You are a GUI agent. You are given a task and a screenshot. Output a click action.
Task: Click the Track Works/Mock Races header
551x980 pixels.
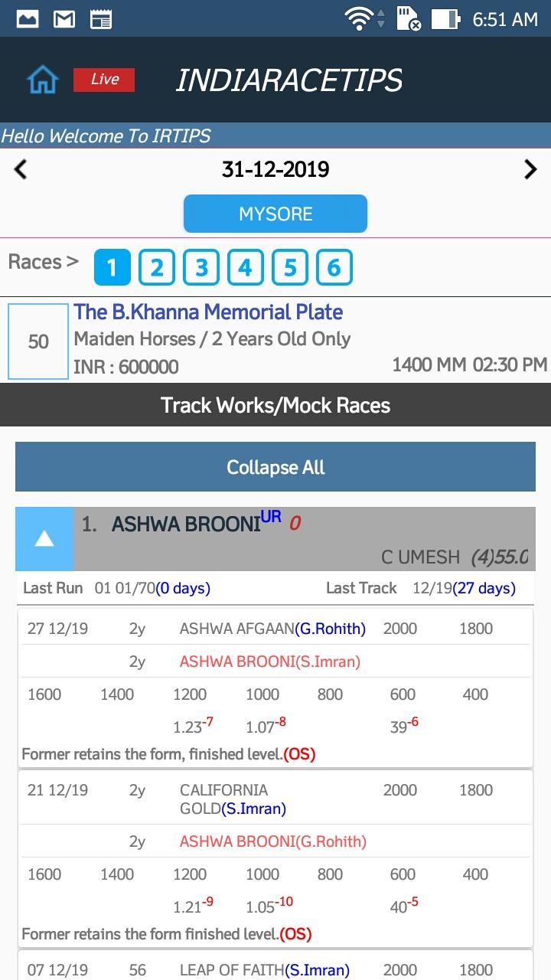tap(275, 405)
